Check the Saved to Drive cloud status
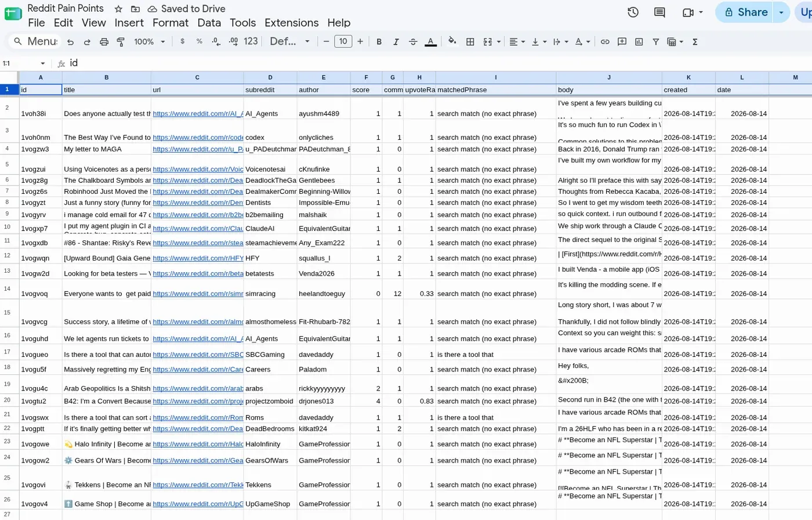The width and height of the screenshot is (812, 520). coord(186,9)
